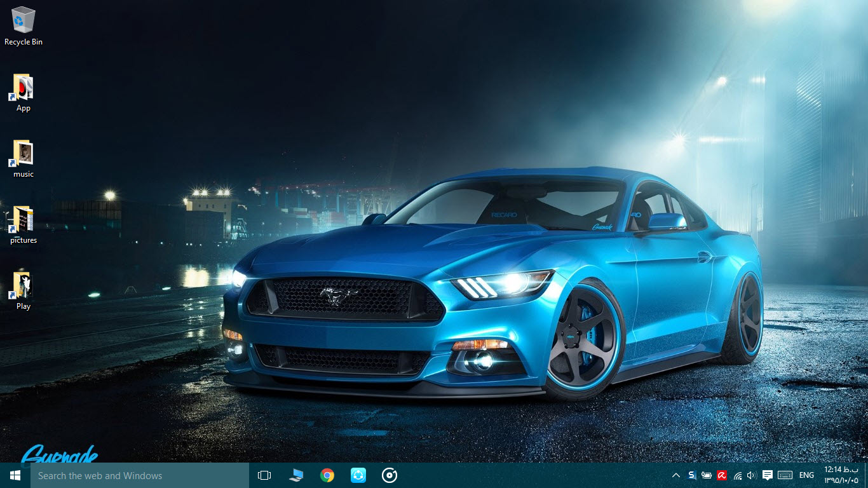
Task: Open the music desktop shortcut
Action: (22, 156)
